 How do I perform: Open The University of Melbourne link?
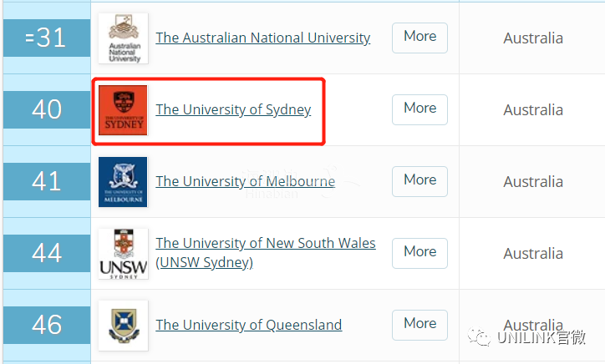[x=245, y=181]
